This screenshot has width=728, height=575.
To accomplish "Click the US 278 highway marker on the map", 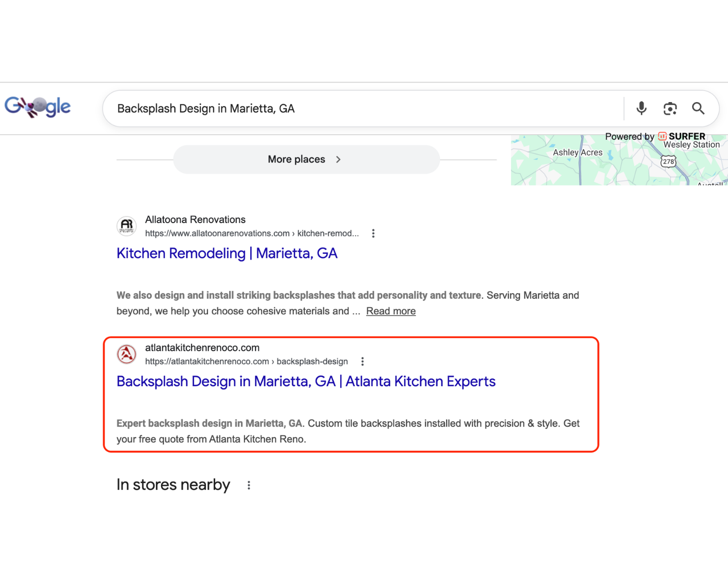I will [669, 161].
